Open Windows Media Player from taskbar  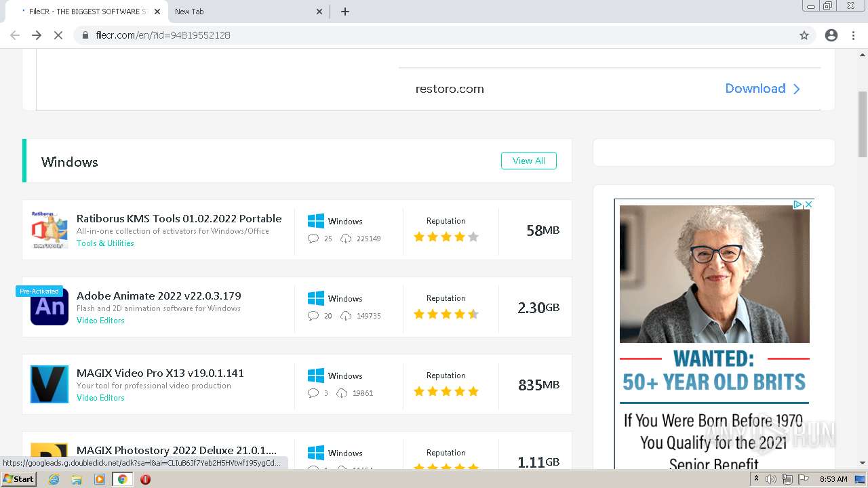[x=100, y=479]
